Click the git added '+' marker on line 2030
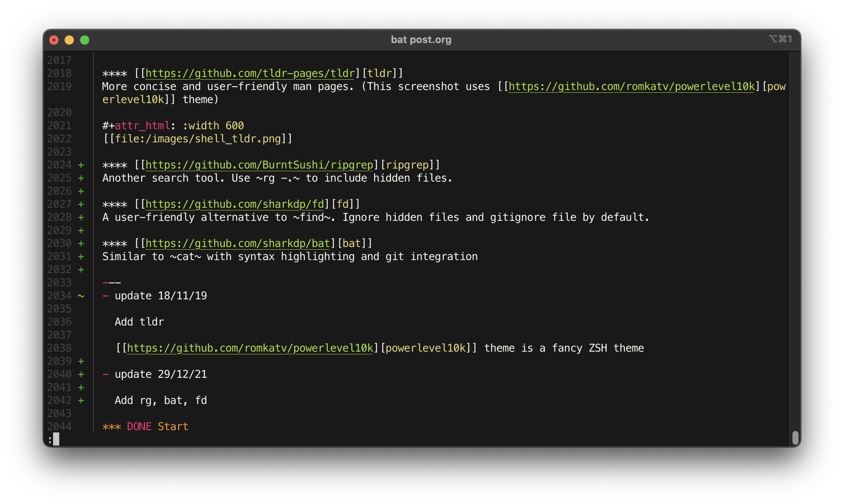Image resolution: width=844 pixels, height=504 pixels. (81, 244)
